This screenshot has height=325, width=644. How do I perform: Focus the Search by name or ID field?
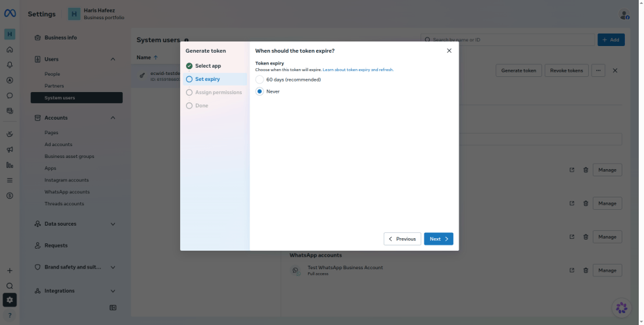pyautogui.click(x=507, y=40)
